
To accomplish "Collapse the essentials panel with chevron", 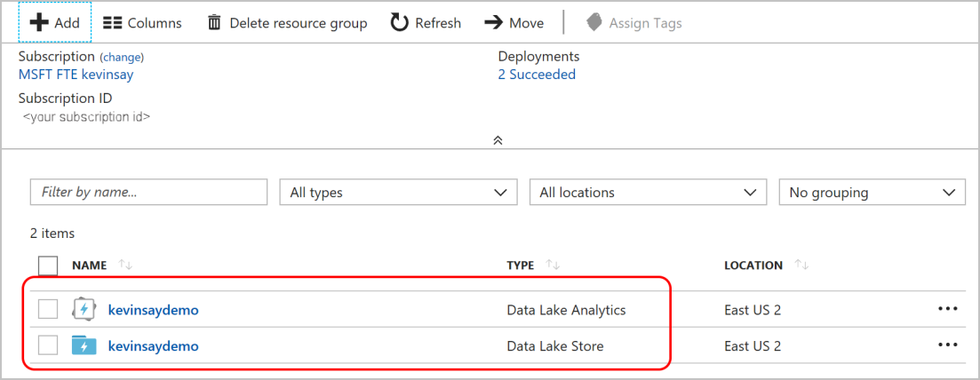I will (x=498, y=140).
